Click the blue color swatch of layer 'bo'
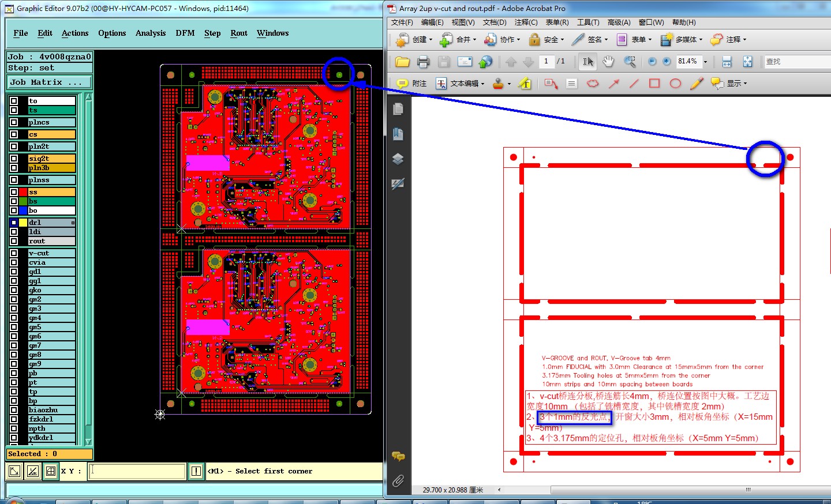Viewport: 831px width, 504px height. click(23, 210)
